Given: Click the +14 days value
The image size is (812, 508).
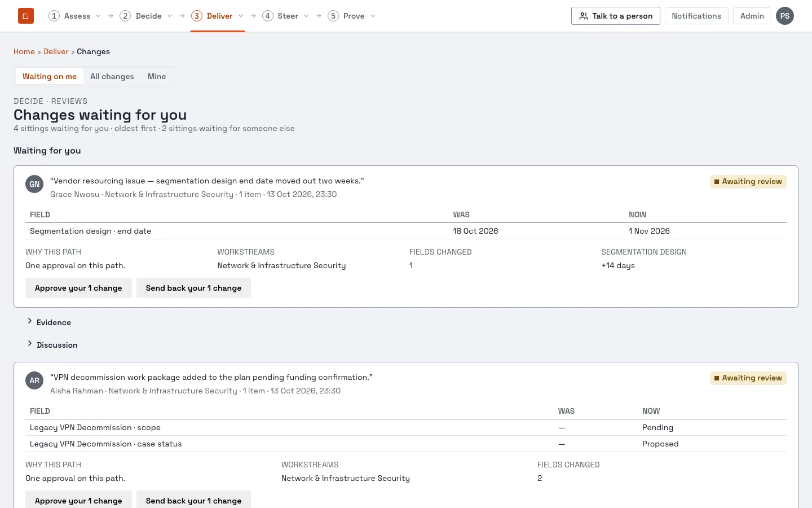Looking at the screenshot, I should pyautogui.click(x=618, y=265).
